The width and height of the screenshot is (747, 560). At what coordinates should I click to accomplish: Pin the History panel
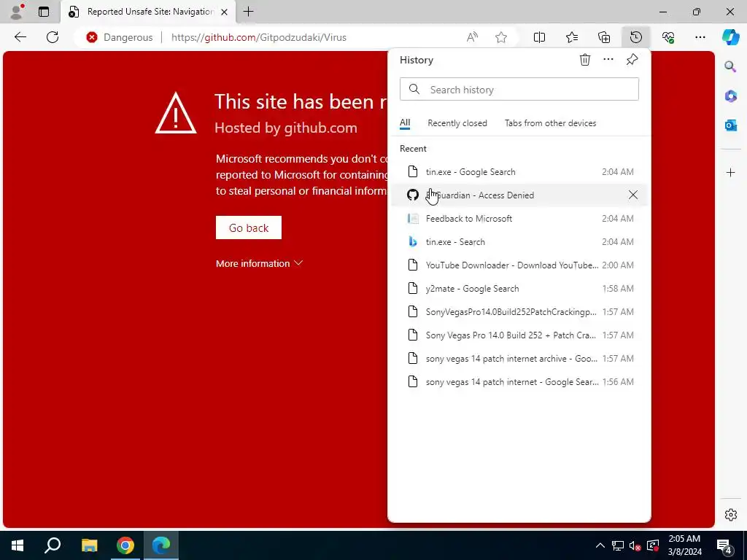click(632, 60)
